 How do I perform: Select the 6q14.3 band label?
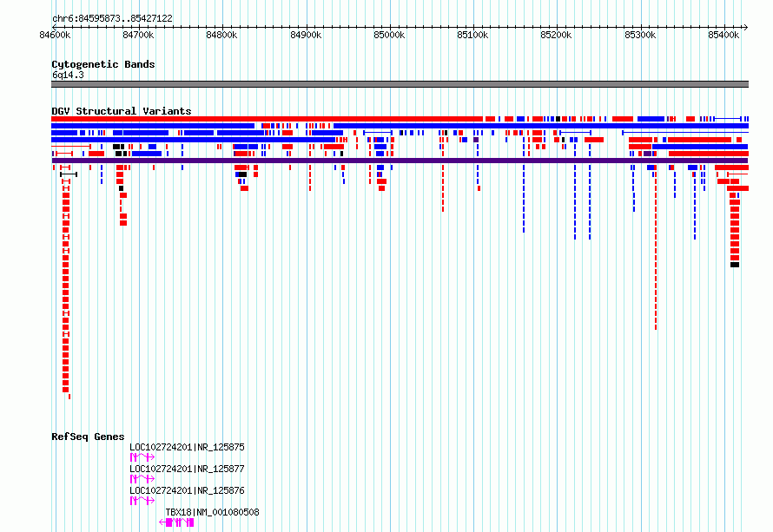point(68,75)
